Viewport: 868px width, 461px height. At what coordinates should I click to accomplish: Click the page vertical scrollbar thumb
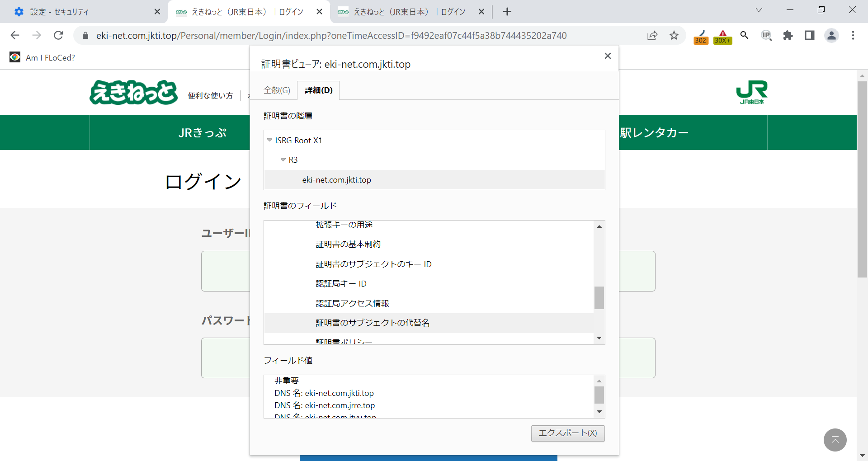point(862,179)
